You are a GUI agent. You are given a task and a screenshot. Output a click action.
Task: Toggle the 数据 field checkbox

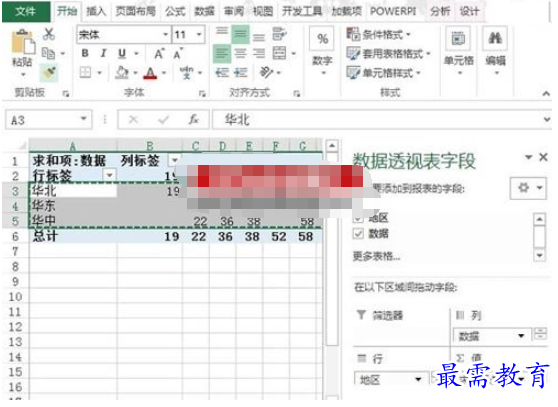coord(358,234)
